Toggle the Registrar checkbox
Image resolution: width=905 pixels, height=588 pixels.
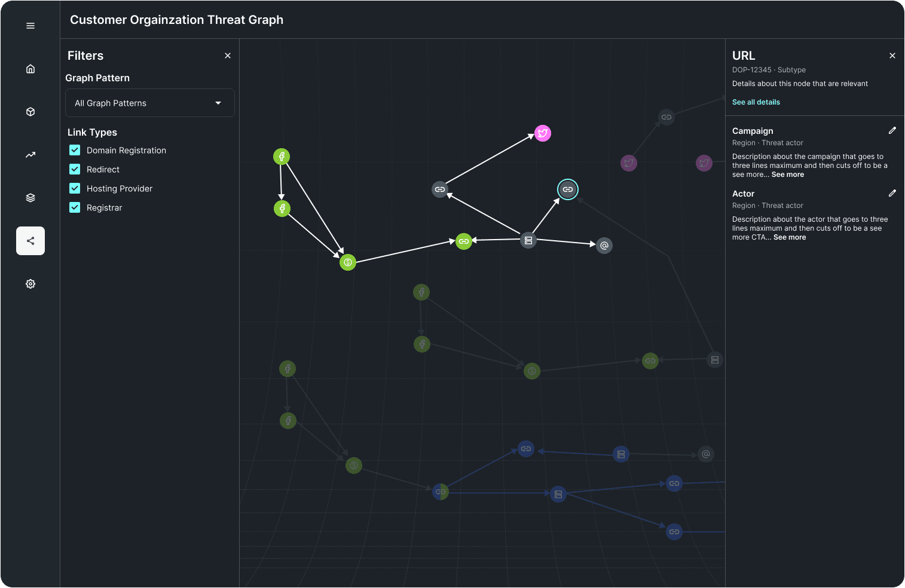pos(75,207)
